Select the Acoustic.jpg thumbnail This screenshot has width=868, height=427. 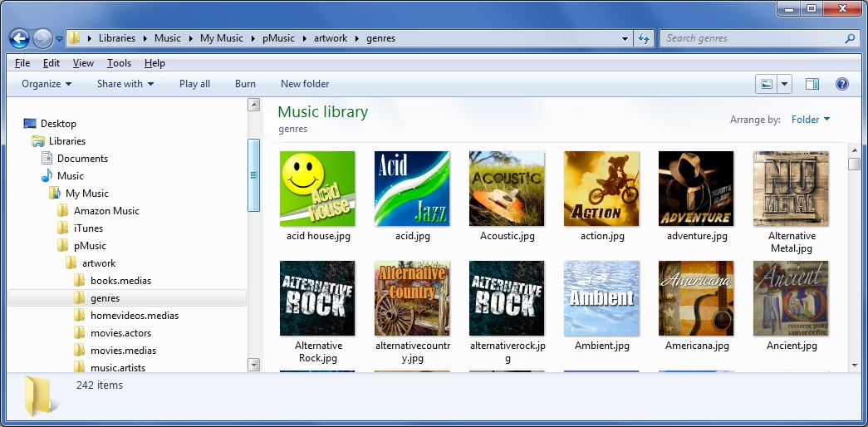[x=507, y=189]
